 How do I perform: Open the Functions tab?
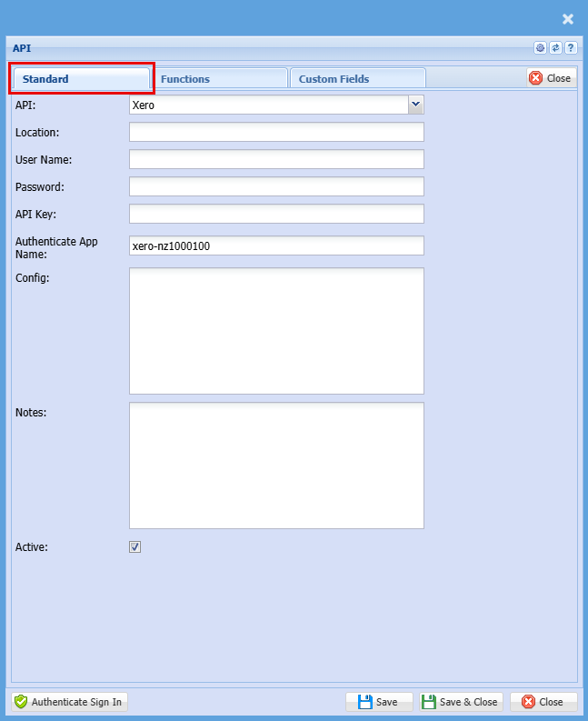click(220, 78)
